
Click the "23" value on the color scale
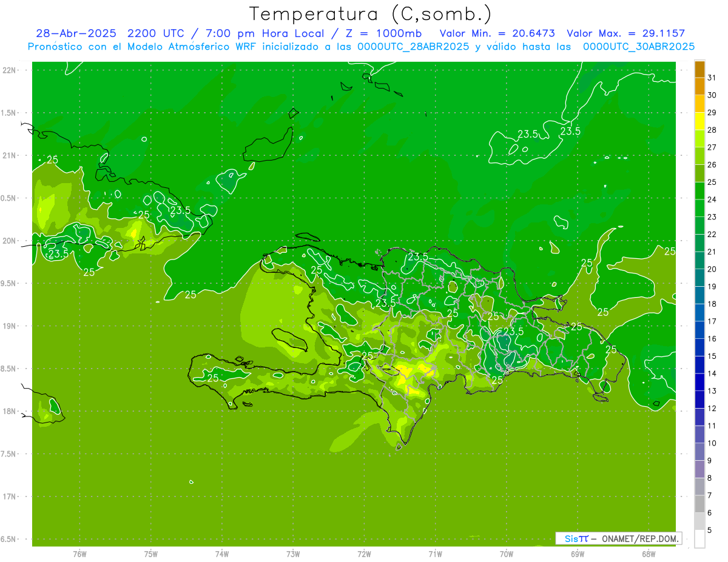click(x=712, y=217)
